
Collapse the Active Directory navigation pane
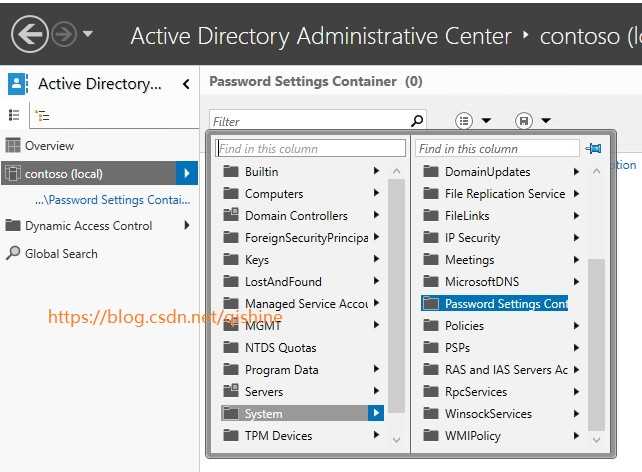[186, 84]
